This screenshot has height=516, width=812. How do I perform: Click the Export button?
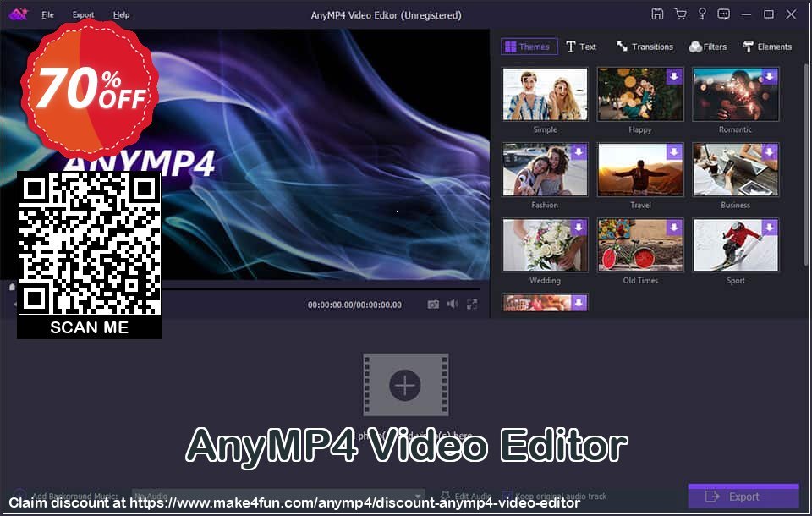coord(743,497)
